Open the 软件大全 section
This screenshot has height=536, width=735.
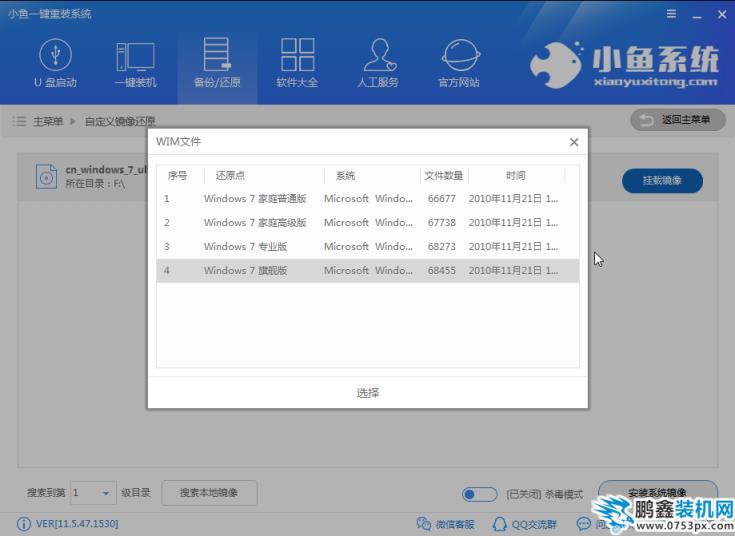[297, 63]
